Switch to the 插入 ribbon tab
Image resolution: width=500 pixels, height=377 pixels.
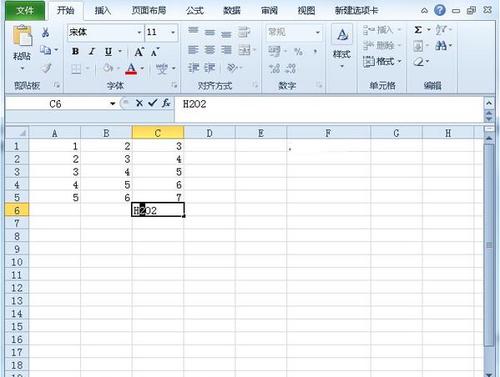[103, 10]
